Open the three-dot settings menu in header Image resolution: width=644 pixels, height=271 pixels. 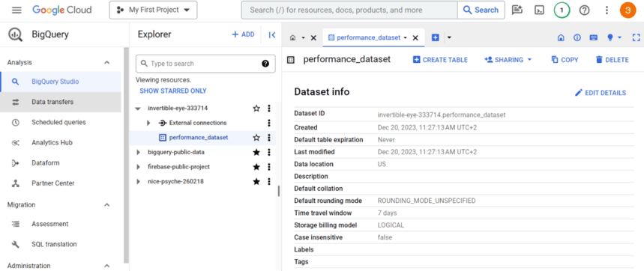click(x=607, y=10)
